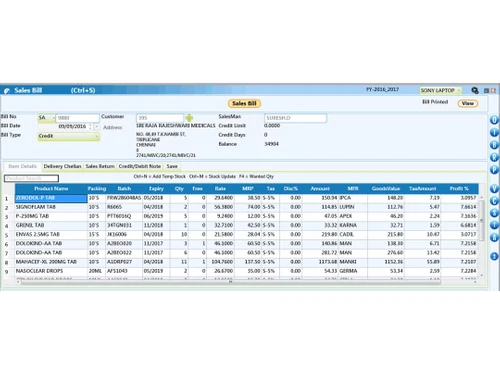The width and height of the screenshot is (500, 375).
Task: Click the Packing column header
Action: (x=97, y=189)
